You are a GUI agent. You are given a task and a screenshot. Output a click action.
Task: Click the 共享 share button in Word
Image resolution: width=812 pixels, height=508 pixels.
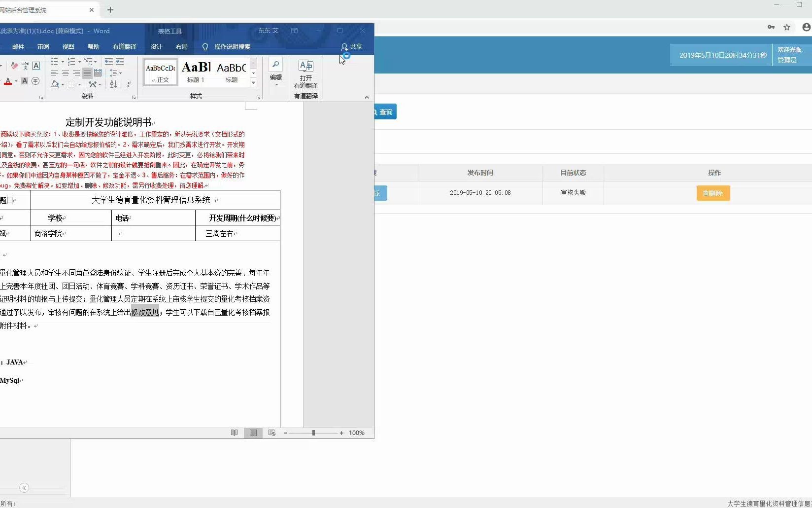click(x=351, y=47)
